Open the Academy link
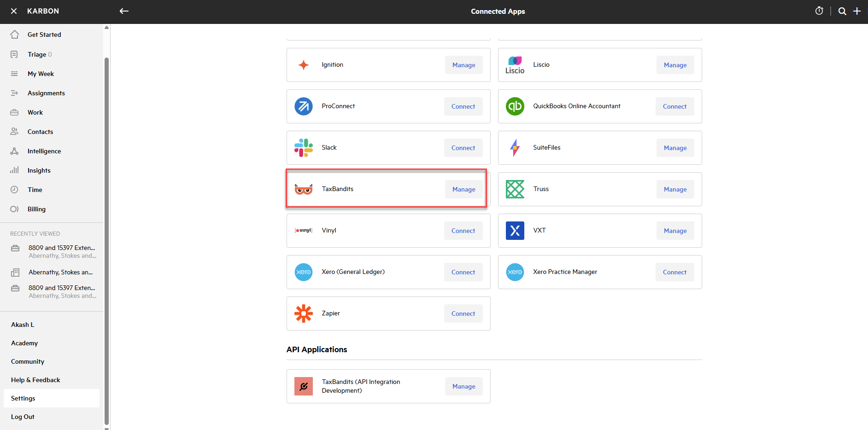Viewport: 868px width, 430px height. [x=24, y=343]
